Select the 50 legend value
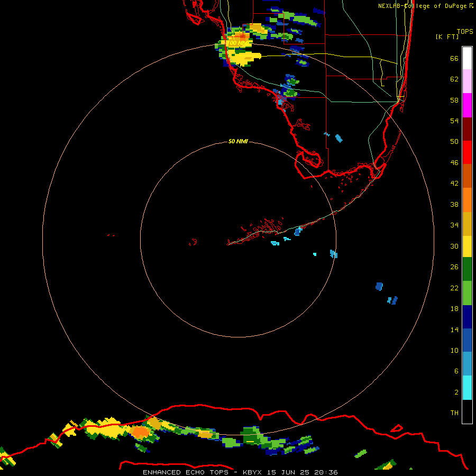Screen dimensions: 476x476 pos(454,141)
